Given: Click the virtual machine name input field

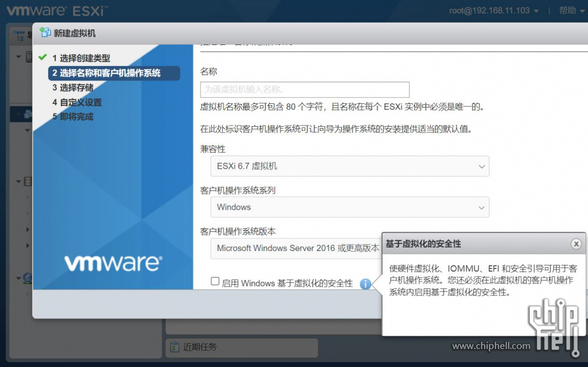Looking at the screenshot, I should (x=305, y=89).
